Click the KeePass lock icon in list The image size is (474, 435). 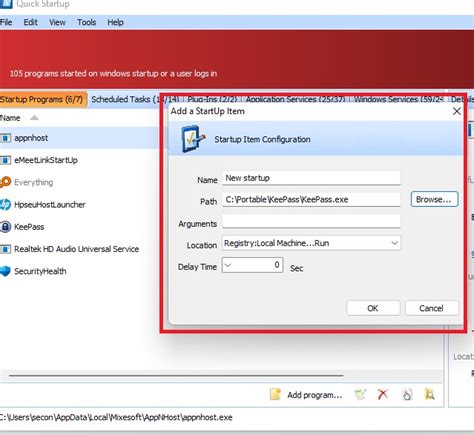(x=5, y=227)
